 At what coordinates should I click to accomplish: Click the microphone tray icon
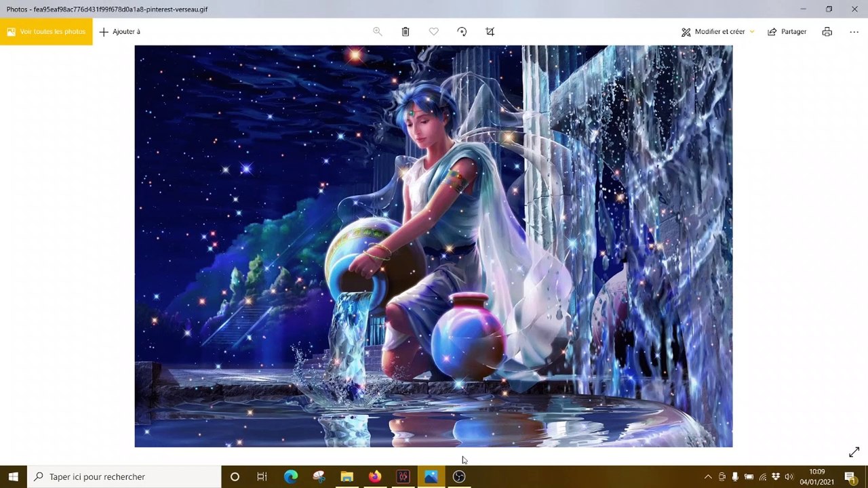(735, 476)
